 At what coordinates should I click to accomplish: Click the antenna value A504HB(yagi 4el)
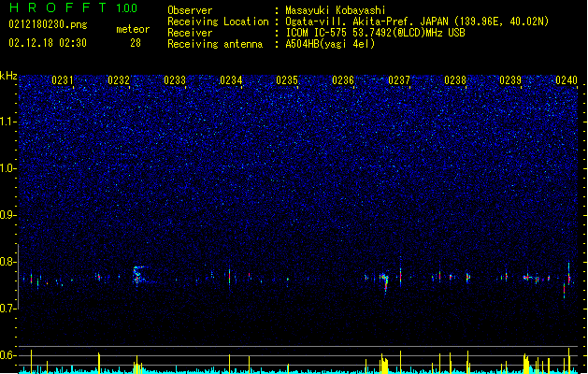click(330, 44)
